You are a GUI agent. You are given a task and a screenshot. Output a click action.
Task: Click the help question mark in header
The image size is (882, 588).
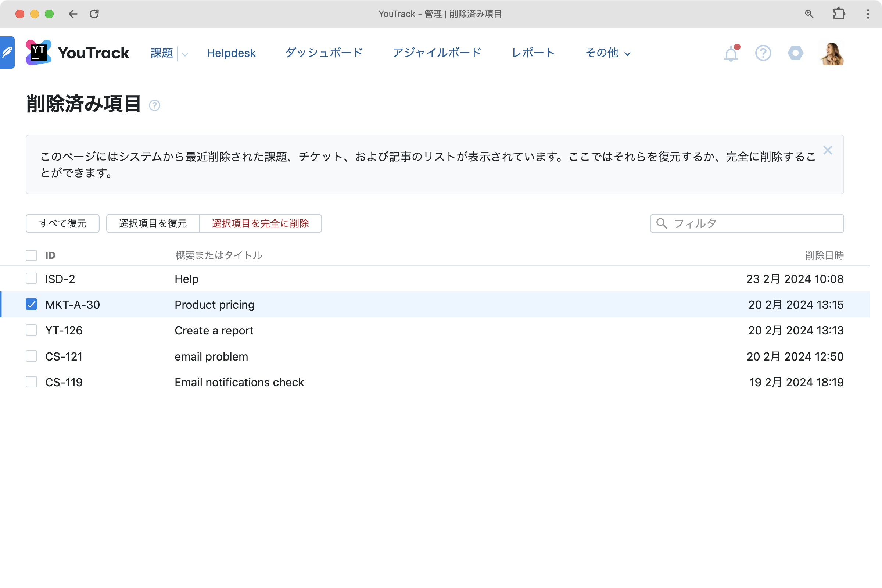[x=763, y=53]
